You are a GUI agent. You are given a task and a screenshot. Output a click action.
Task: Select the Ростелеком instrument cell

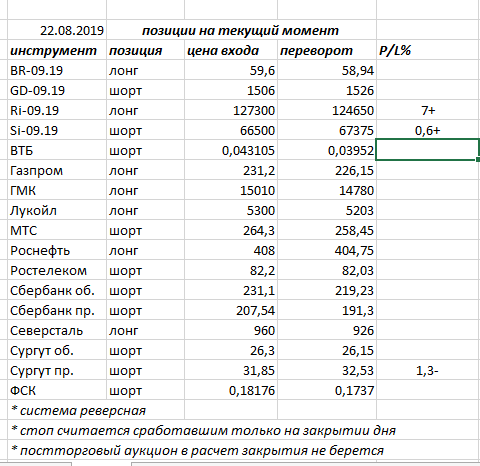point(57,270)
